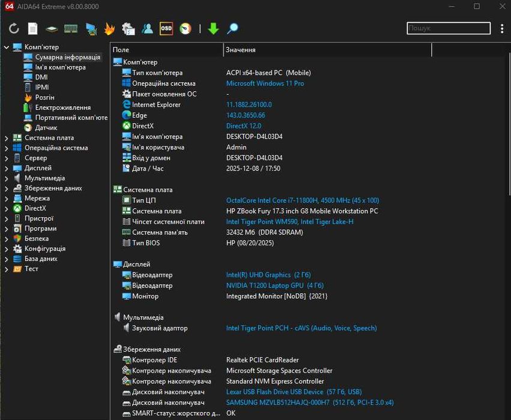Expand the Збереження даних tree node
511x420 pixels.
[6, 188]
